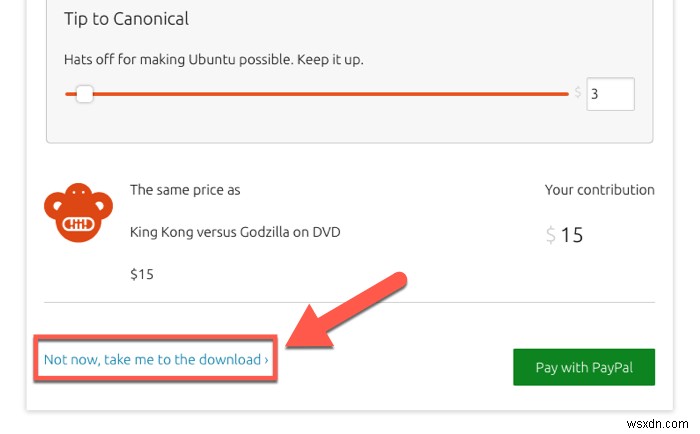Click the chevron ending the download link

266,360
